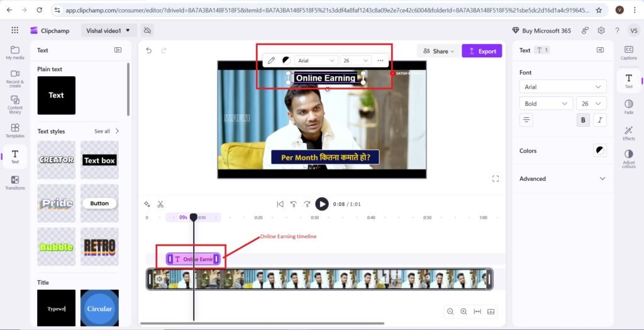
Task: Toggle Italic formatting in Font panel
Action: pos(600,120)
